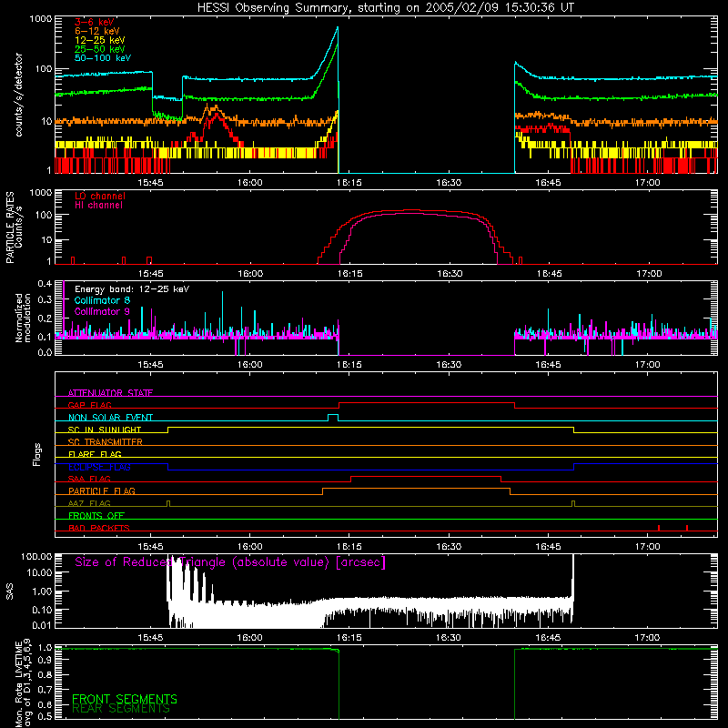The width and height of the screenshot is (728, 728).
Task: Click the 0.9 tick on LIVETIME axis
Action: click(45, 659)
